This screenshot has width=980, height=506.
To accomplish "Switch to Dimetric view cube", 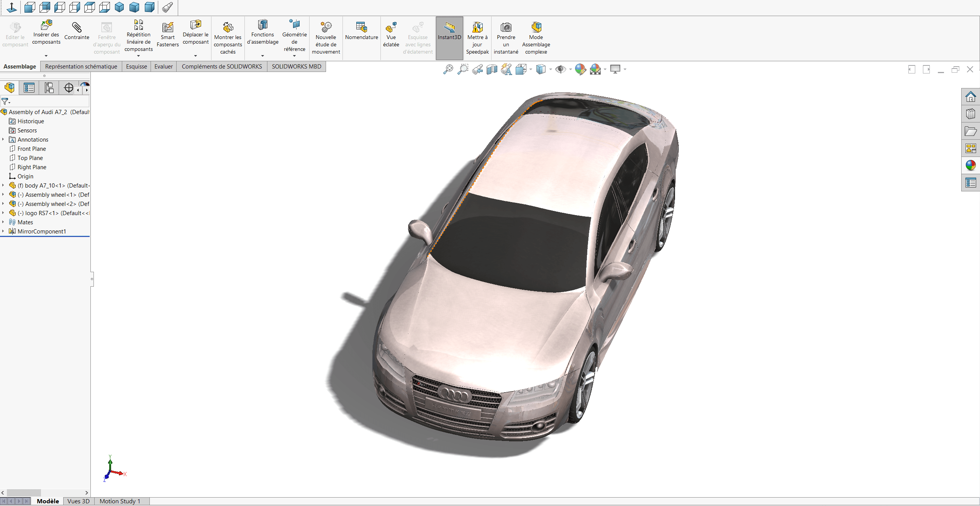I will [x=149, y=7].
